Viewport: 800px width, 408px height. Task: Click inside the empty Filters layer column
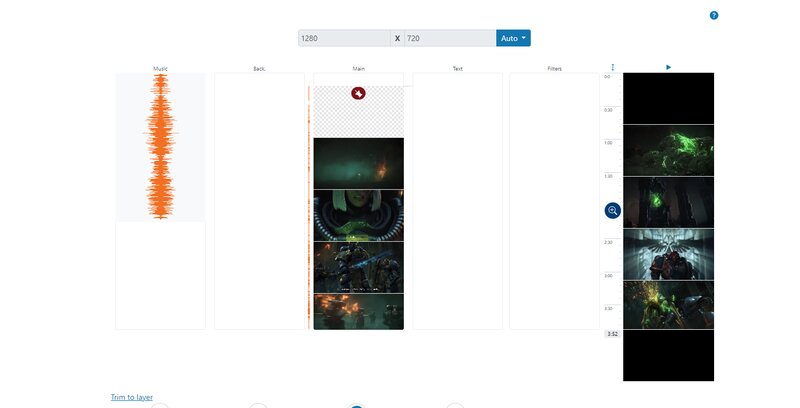pos(555,201)
